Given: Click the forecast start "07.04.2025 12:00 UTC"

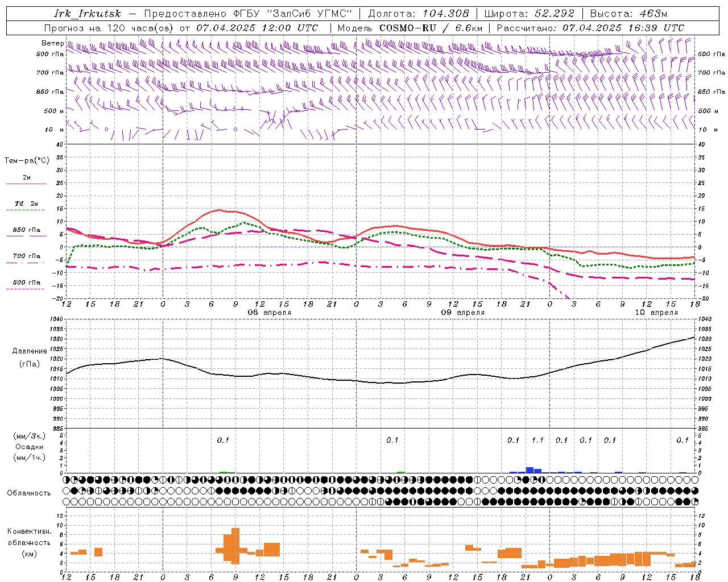Looking at the screenshot, I should [x=257, y=28].
